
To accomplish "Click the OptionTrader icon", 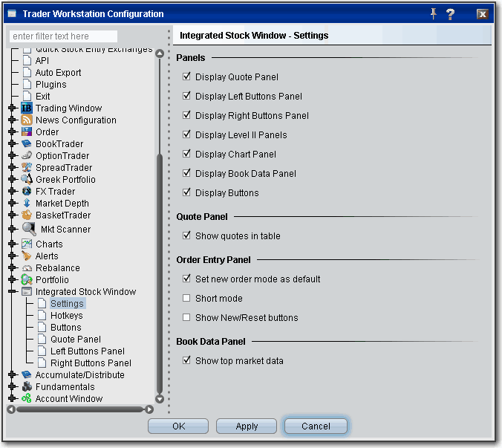I will [x=27, y=155].
